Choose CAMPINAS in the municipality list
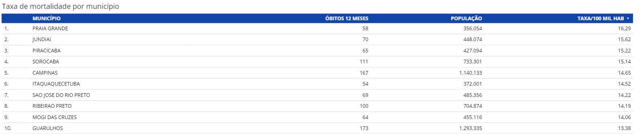The height and width of the screenshot is (134, 644). coord(45,73)
